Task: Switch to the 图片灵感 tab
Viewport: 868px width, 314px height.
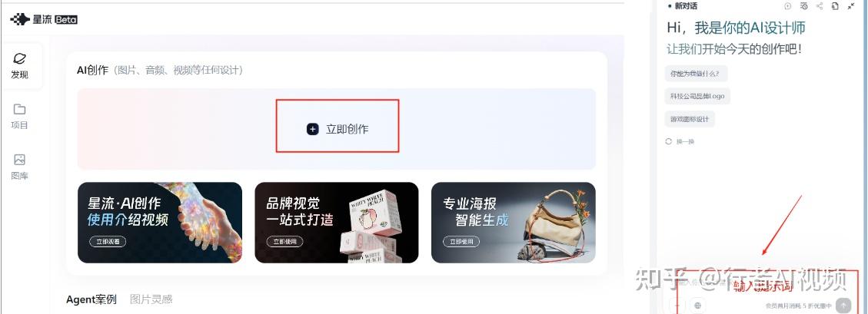Action: click(x=151, y=299)
